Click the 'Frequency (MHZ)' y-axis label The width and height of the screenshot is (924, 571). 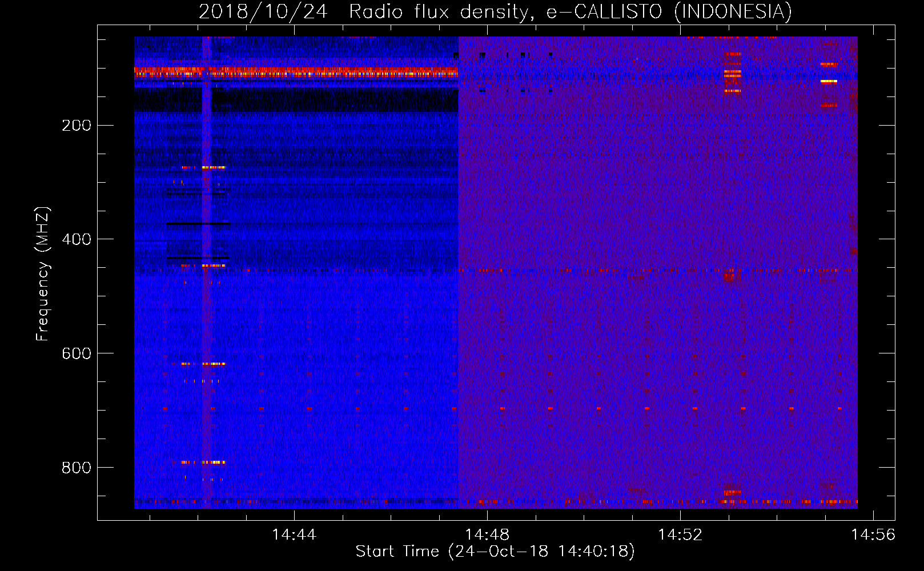point(43,274)
